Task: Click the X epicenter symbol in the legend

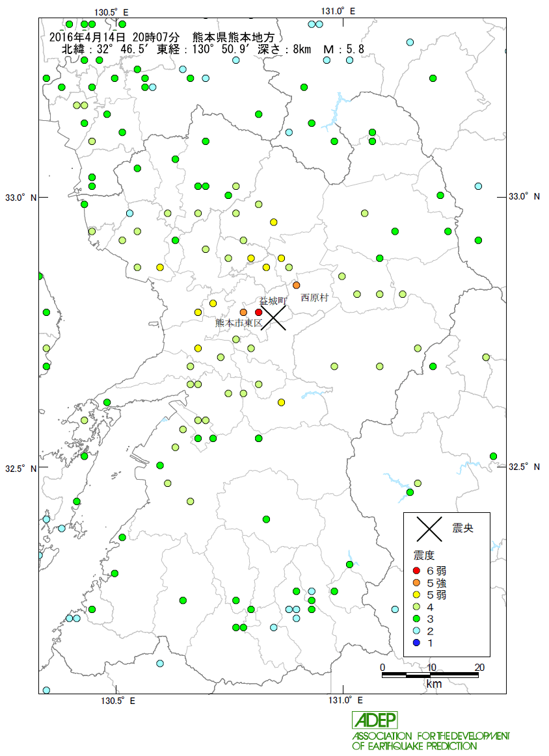Action: 429,529
